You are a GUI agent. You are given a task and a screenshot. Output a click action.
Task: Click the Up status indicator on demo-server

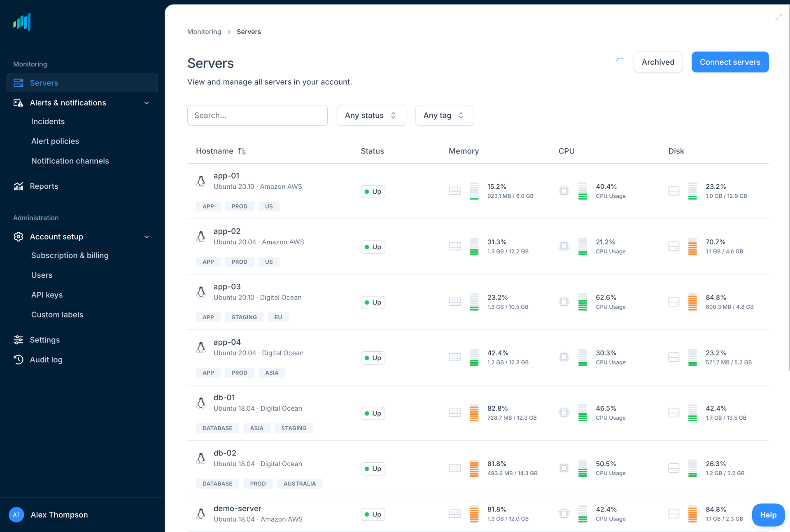tap(373, 514)
